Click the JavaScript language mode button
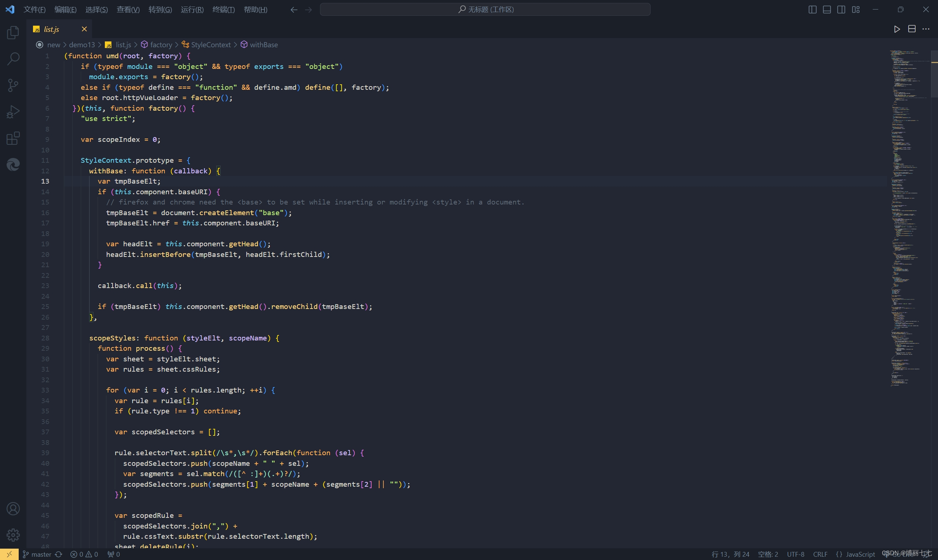The image size is (938, 560). click(x=860, y=555)
